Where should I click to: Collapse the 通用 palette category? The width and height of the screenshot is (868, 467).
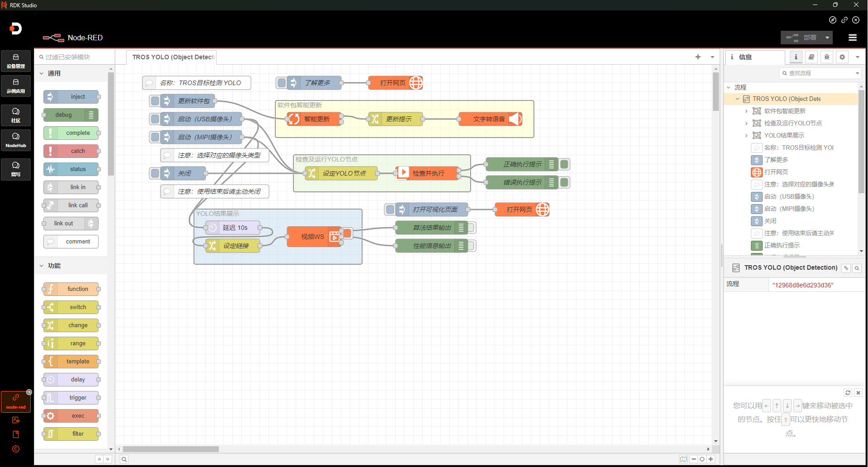41,73
